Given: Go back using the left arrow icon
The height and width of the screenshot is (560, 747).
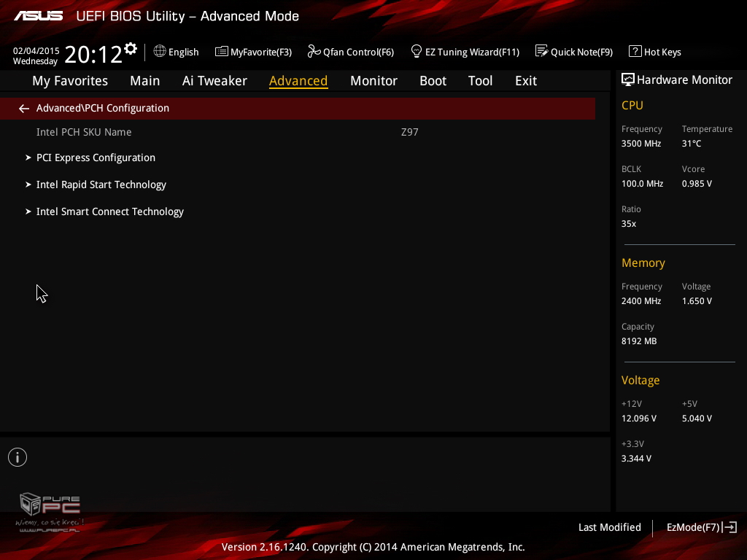Looking at the screenshot, I should coord(24,109).
